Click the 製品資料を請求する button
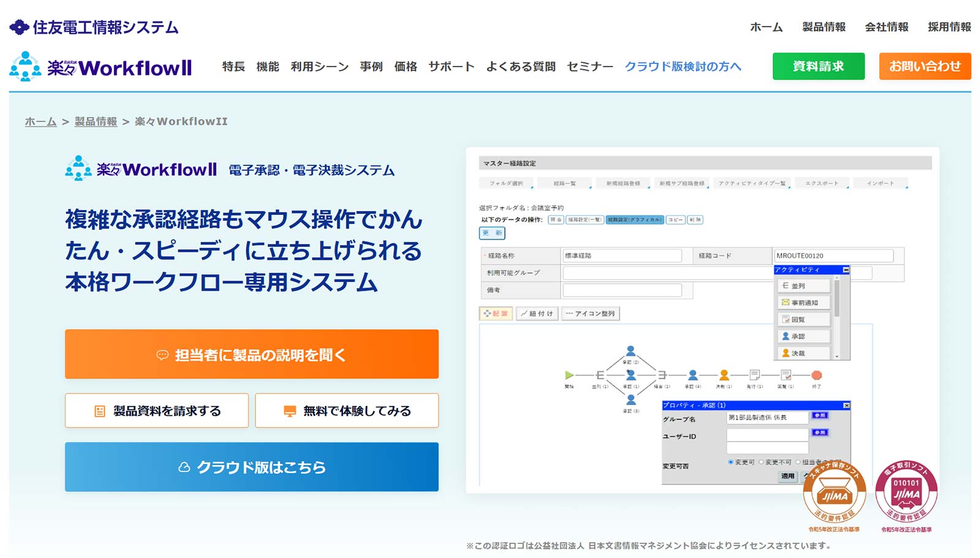Screen dimensions: 980x558 click(x=157, y=410)
